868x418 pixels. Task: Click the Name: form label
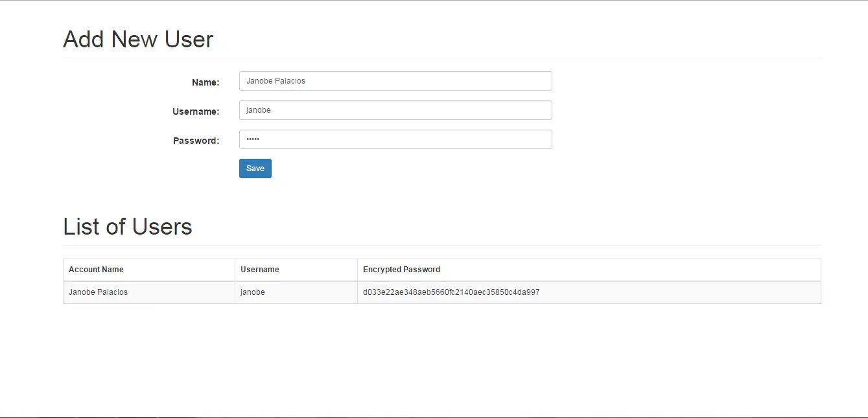click(x=205, y=82)
